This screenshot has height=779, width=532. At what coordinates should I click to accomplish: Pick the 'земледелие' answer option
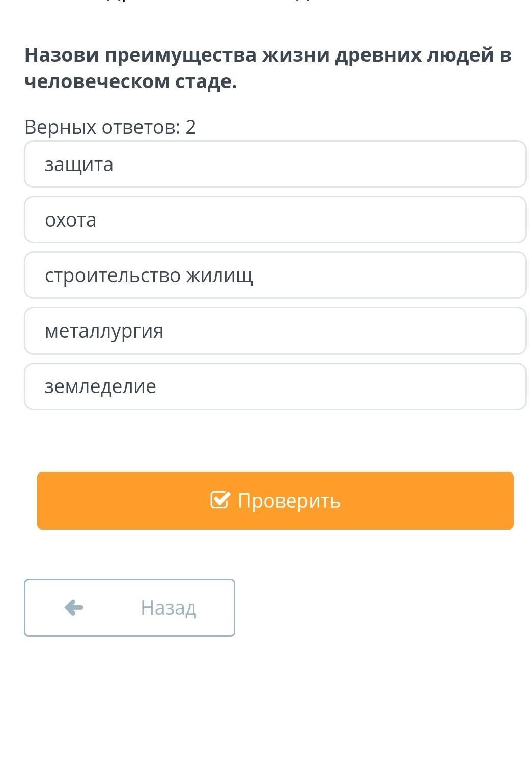[275, 386]
